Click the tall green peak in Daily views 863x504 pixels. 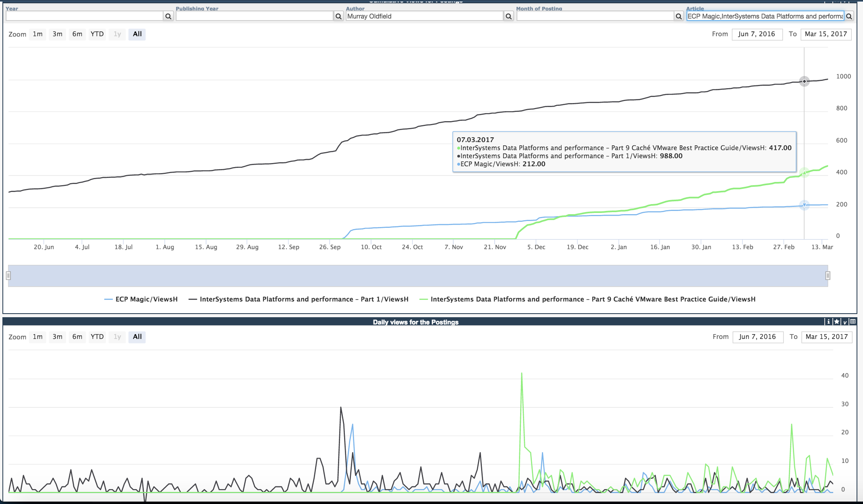point(522,374)
